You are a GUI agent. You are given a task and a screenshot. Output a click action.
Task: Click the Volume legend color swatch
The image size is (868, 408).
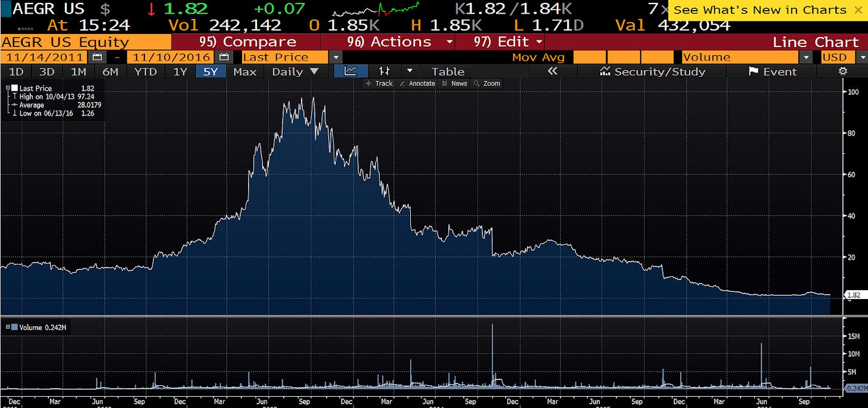click(x=14, y=327)
